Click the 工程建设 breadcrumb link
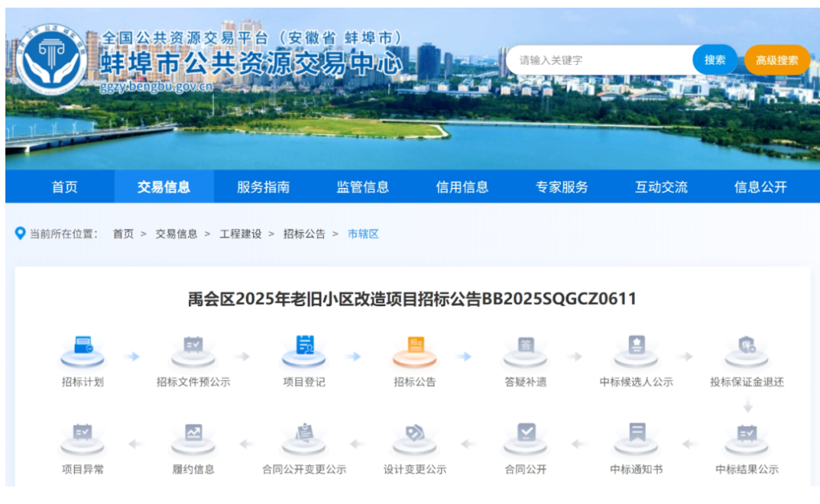Viewport: 820px width, 504px height. (x=241, y=234)
